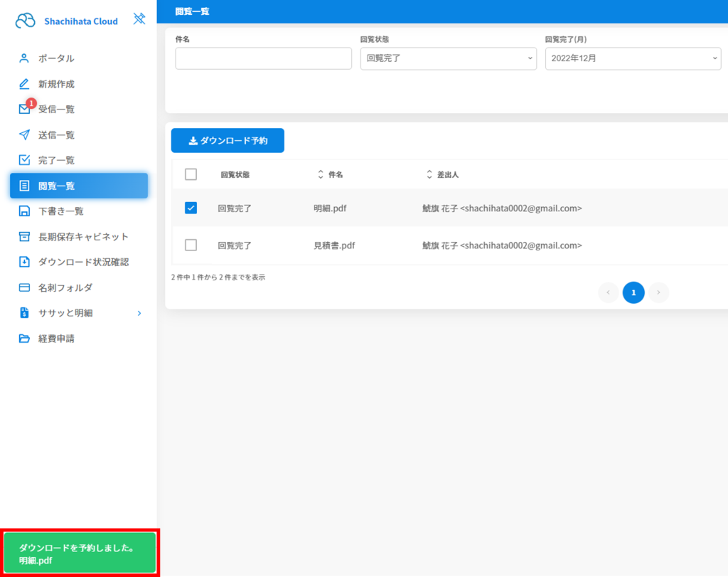Click the ダウンロード予約 button
Image resolution: width=728 pixels, height=577 pixels.
pyautogui.click(x=227, y=141)
